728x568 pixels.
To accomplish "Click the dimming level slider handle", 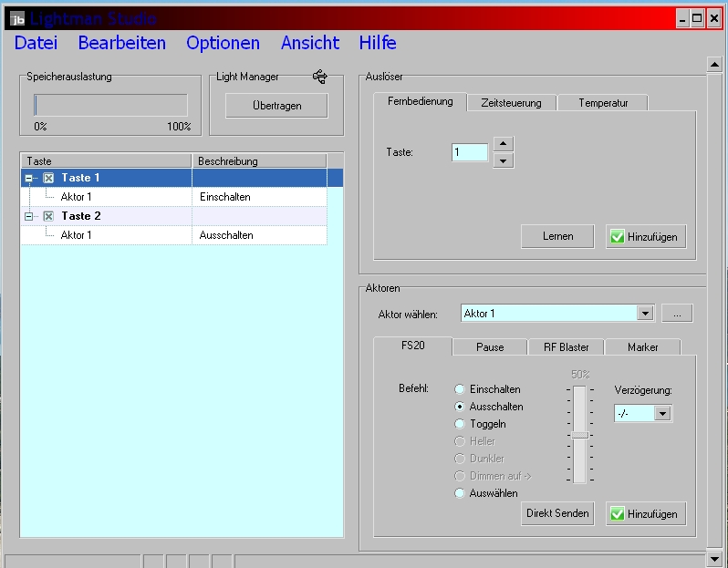I will [x=579, y=434].
